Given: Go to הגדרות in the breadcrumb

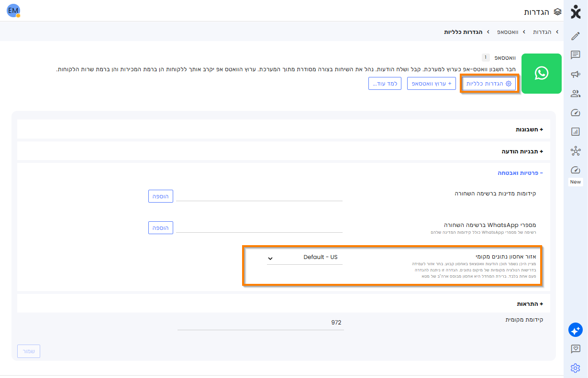Looking at the screenshot, I should (x=543, y=32).
